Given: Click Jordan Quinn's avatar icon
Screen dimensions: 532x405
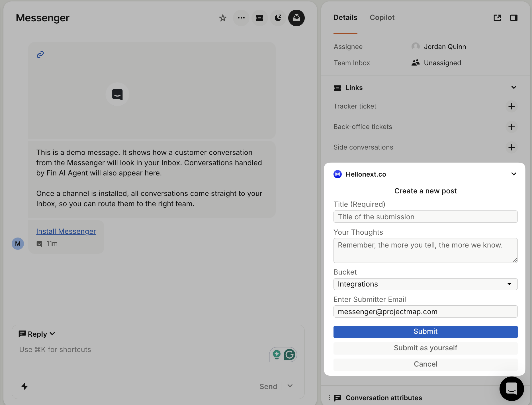Looking at the screenshot, I should (416, 46).
